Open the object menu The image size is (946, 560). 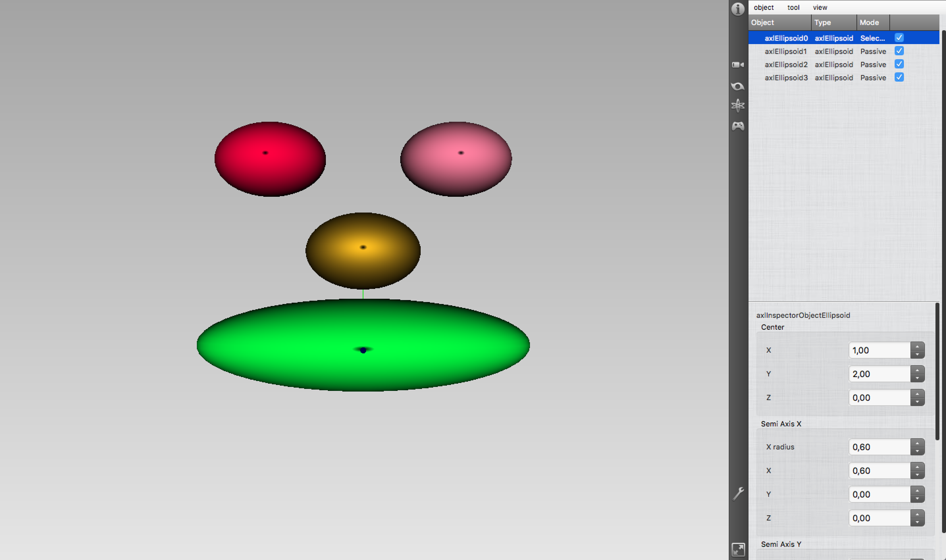coord(763,7)
